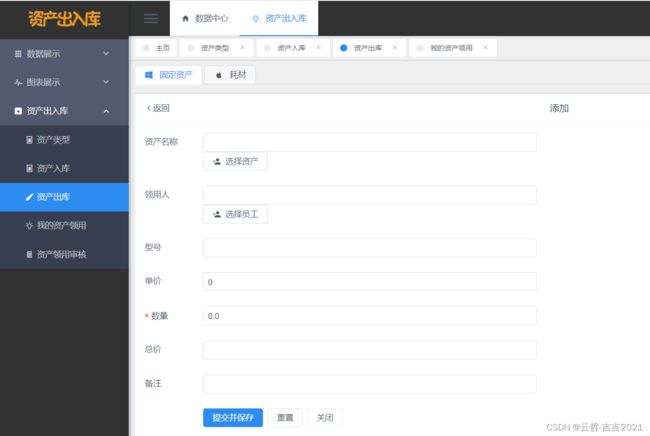Viewport: 650px width, 436px height.
Task: Collapse the 资产出入库 sidebar section
Action: 64,111
